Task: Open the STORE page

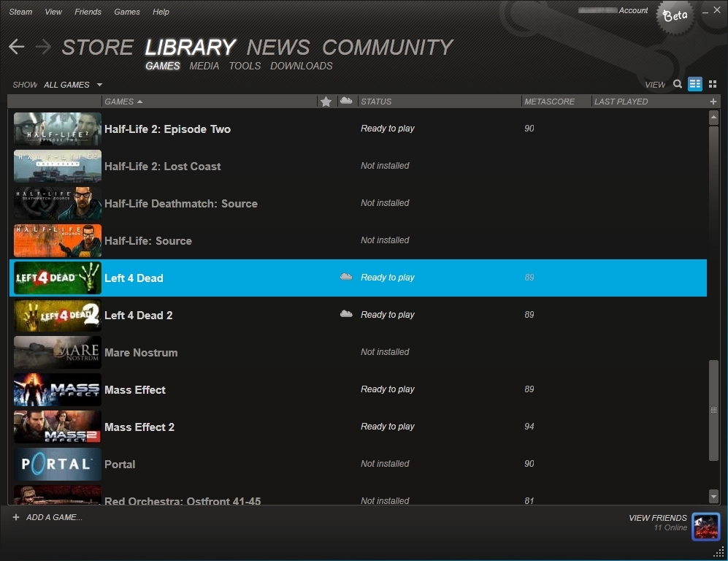Action: coord(98,47)
